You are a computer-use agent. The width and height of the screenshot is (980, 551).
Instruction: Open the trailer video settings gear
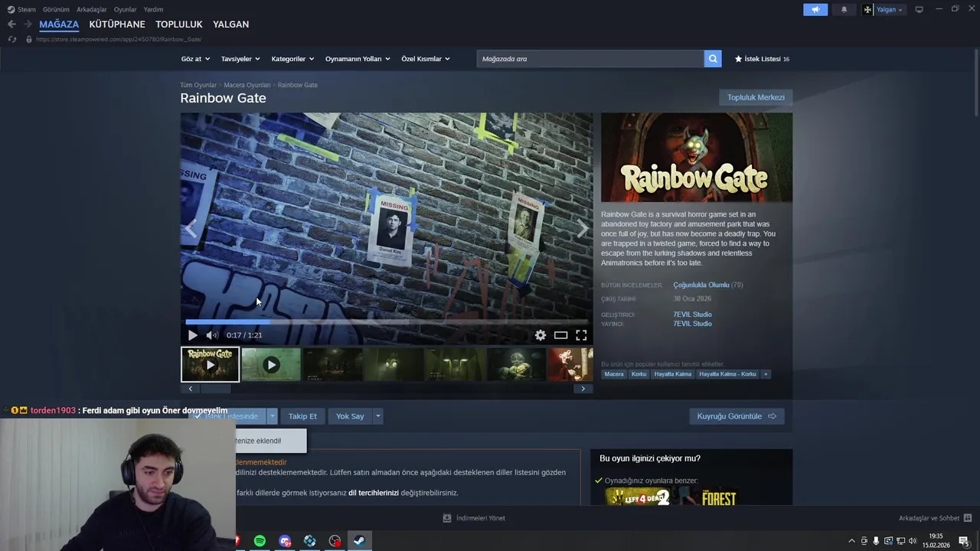(x=541, y=335)
